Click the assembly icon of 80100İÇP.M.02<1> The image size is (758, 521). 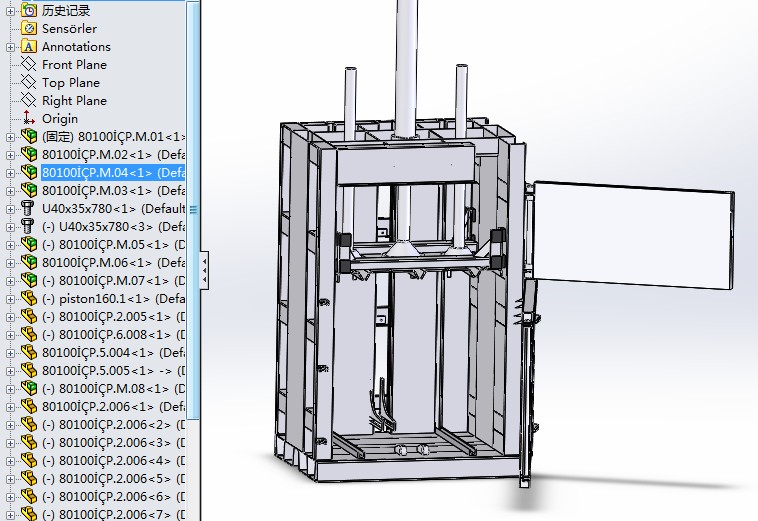[29, 155]
